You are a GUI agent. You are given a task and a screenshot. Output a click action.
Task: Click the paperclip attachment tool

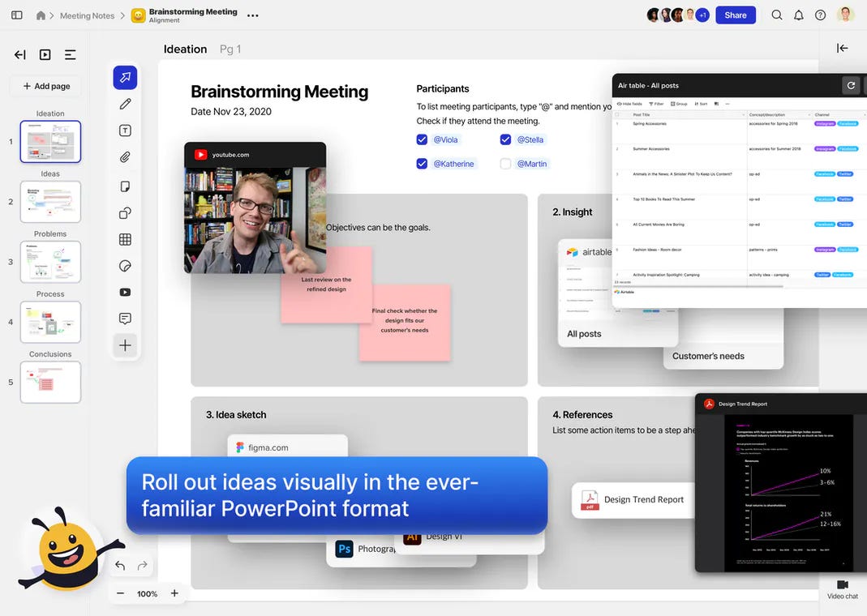point(125,157)
